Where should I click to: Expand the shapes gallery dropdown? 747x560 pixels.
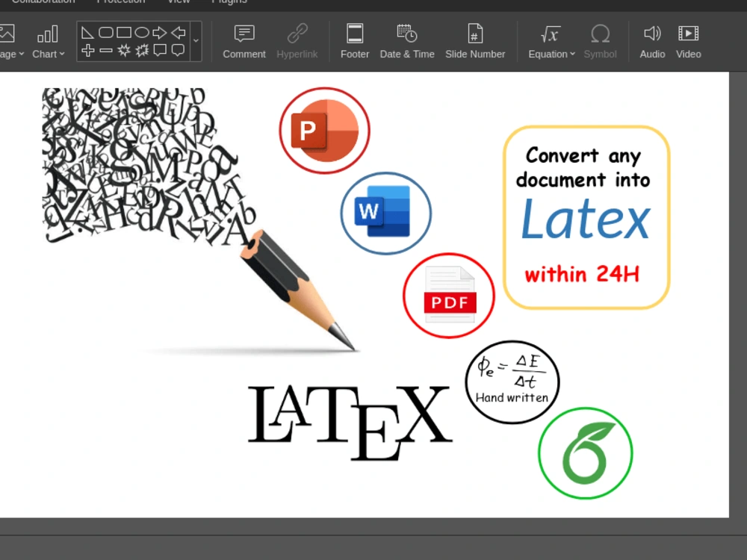(x=196, y=41)
